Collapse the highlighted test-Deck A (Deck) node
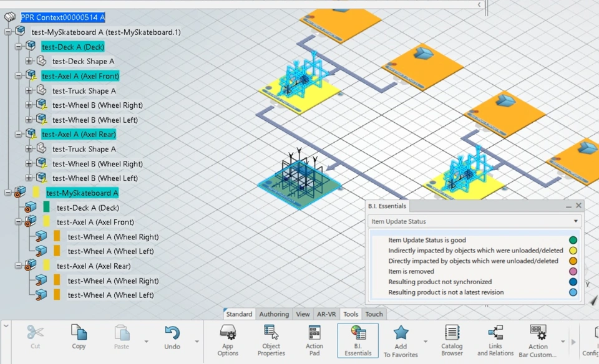This screenshot has height=364, width=599. click(18, 47)
